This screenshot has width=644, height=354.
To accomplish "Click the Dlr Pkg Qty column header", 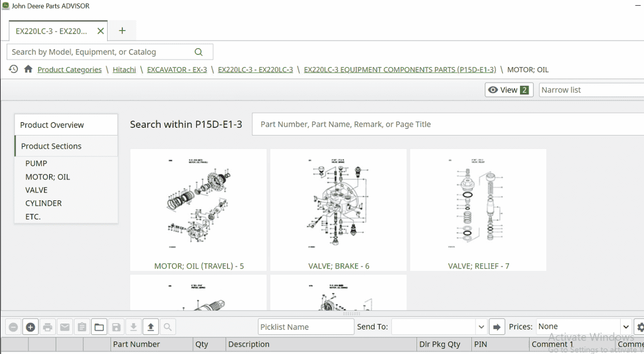I will pos(444,344).
